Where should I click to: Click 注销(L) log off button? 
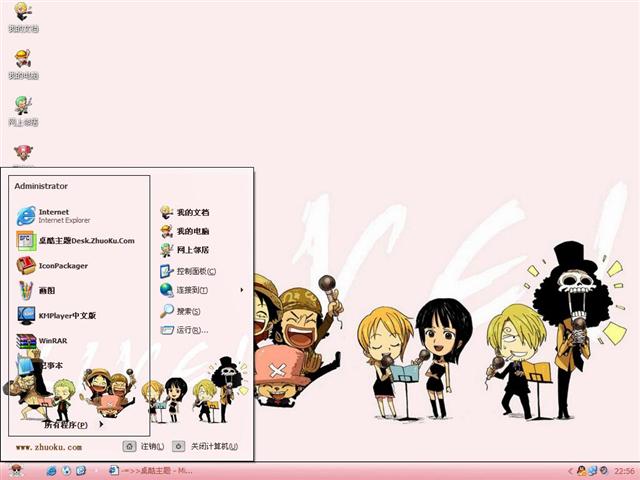(x=144, y=447)
